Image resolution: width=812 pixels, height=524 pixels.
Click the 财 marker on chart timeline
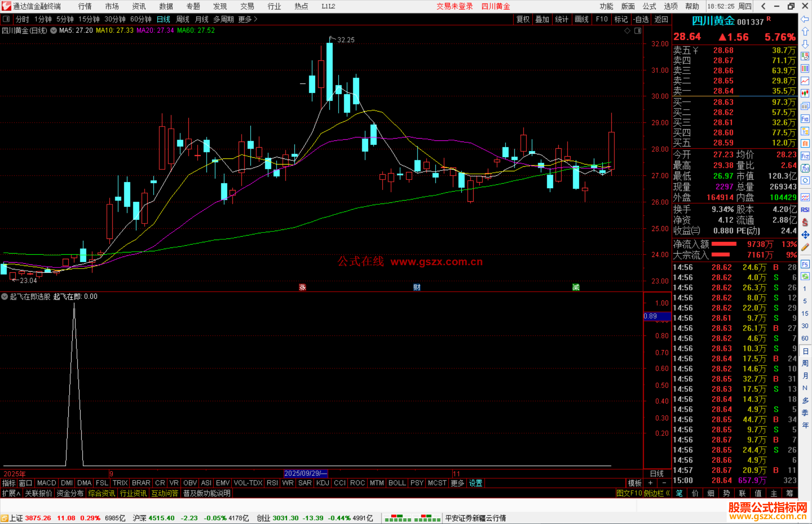417,287
